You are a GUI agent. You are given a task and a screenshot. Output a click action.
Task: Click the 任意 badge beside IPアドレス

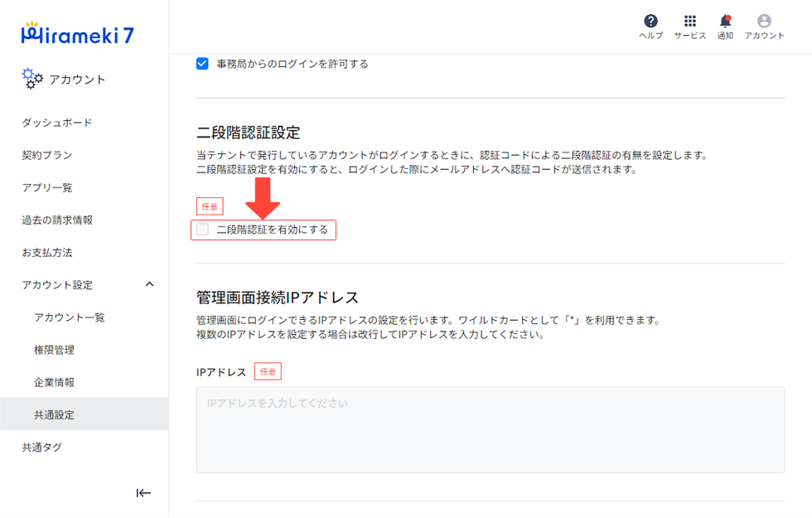(x=268, y=371)
